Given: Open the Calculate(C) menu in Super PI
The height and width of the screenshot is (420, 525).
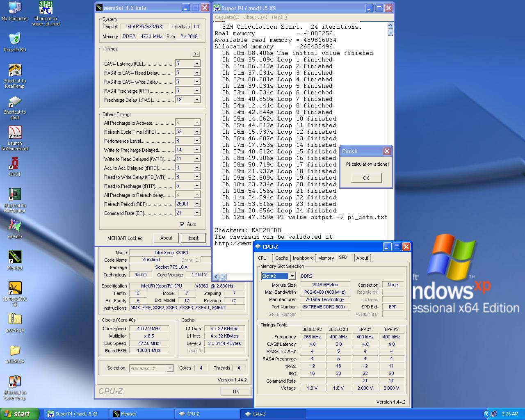Looking at the screenshot, I should [227, 17].
